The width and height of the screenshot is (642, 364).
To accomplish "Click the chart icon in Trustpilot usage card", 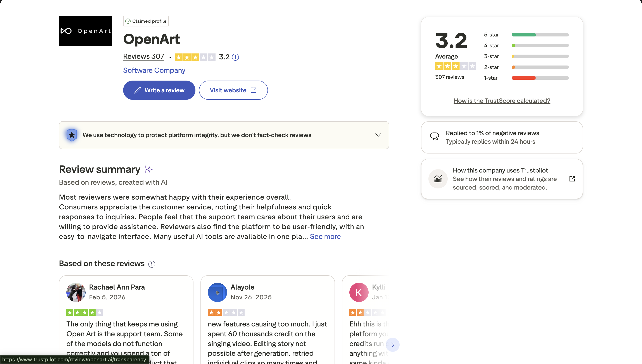I will (438, 179).
